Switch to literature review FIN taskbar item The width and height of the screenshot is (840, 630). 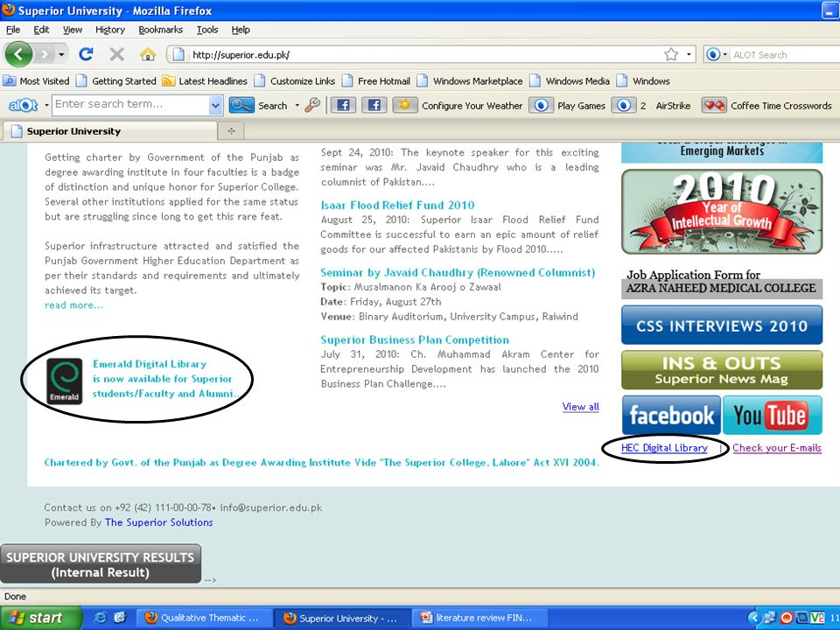tap(479, 618)
